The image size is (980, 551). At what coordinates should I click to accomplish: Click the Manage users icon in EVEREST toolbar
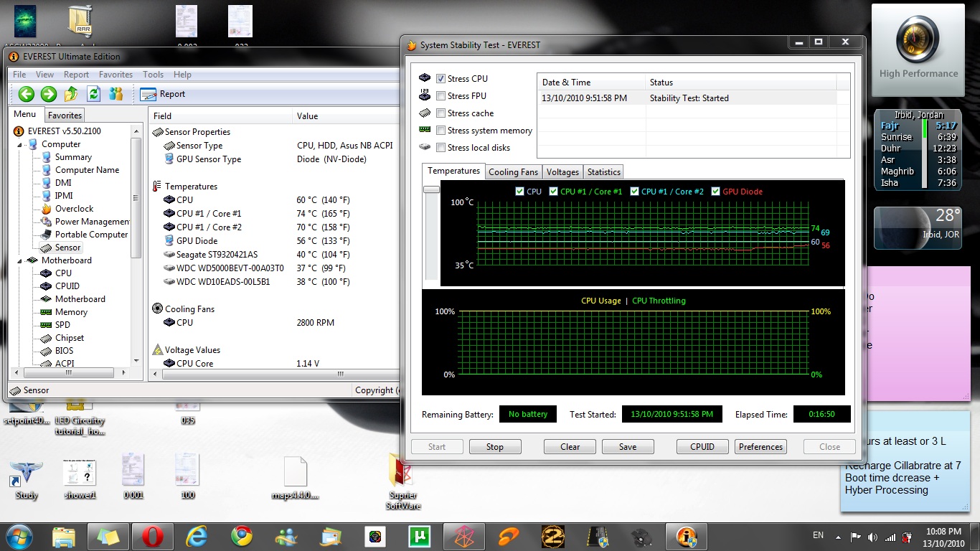[116, 94]
